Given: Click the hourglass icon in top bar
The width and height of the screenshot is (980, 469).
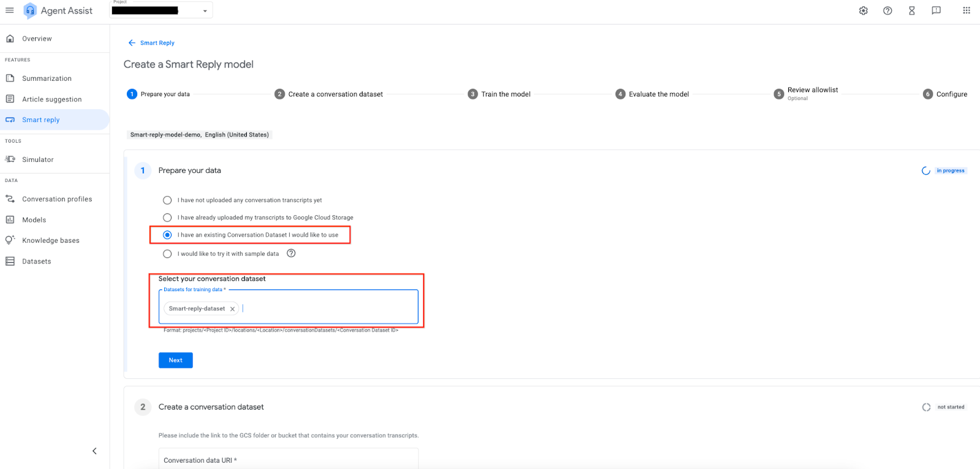Looking at the screenshot, I should (x=911, y=10).
